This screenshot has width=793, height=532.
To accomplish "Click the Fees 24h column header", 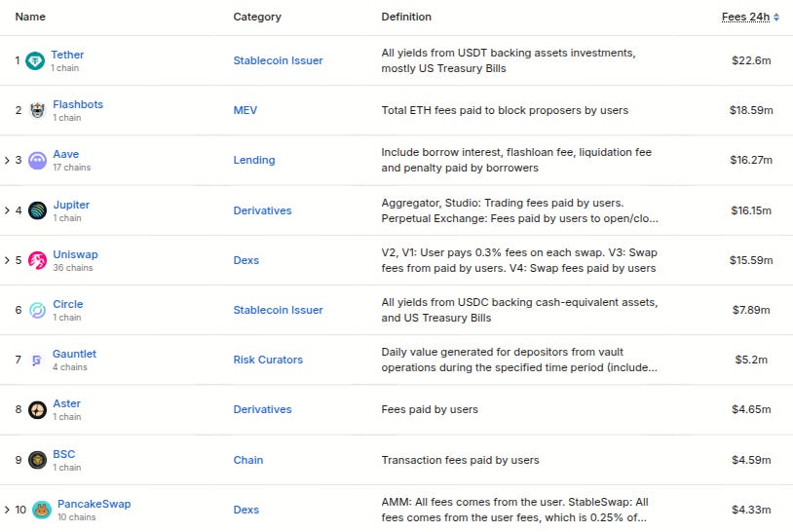I will [x=745, y=17].
